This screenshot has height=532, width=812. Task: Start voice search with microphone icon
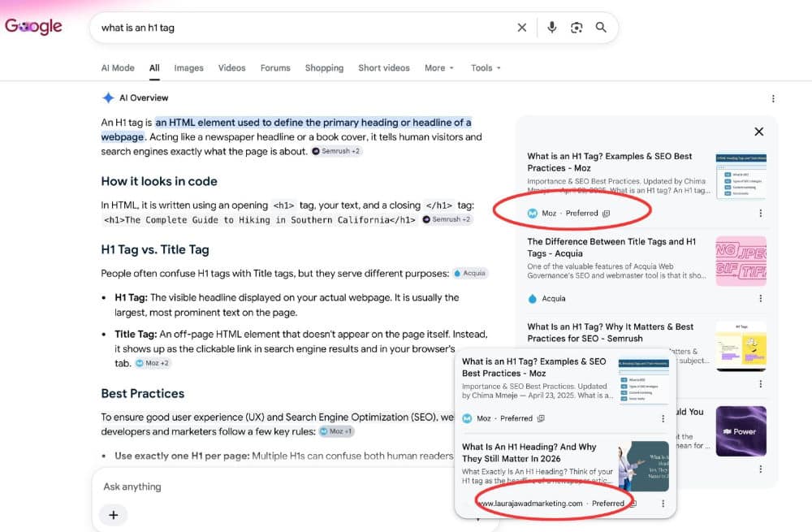click(x=552, y=28)
